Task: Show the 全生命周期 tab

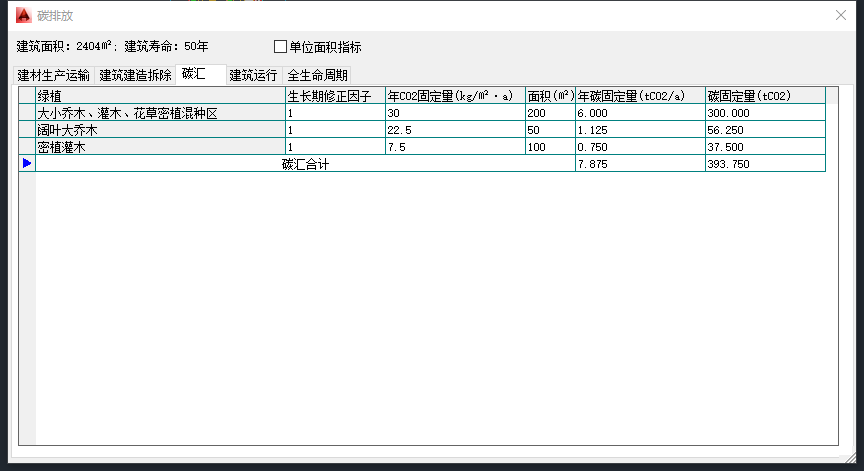Action: coord(317,75)
